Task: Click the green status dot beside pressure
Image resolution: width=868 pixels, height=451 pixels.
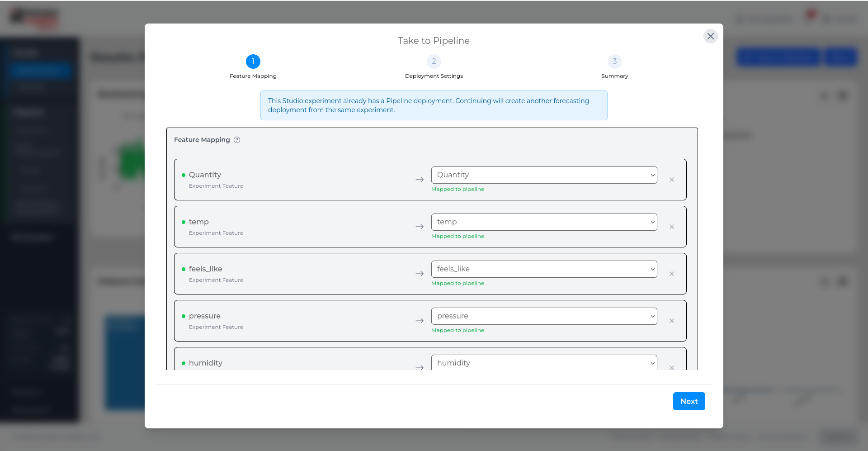Action: pyautogui.click(x=184, y=316)
